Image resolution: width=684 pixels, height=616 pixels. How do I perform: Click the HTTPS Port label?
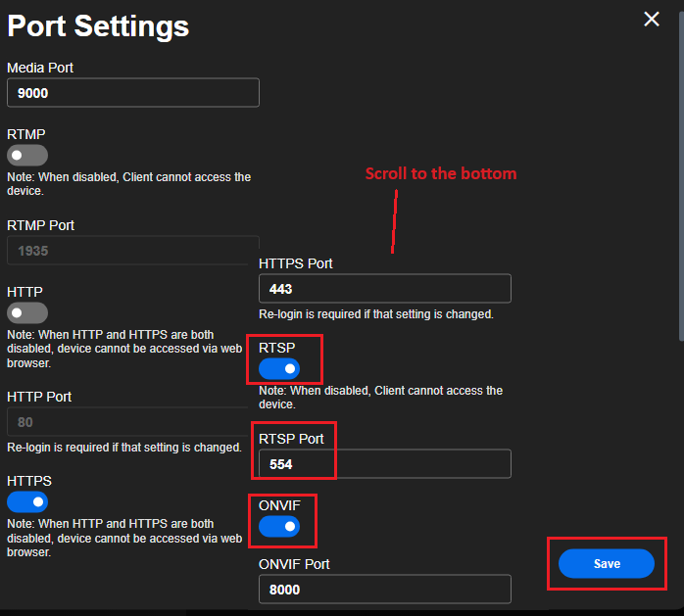pos(295,263)
